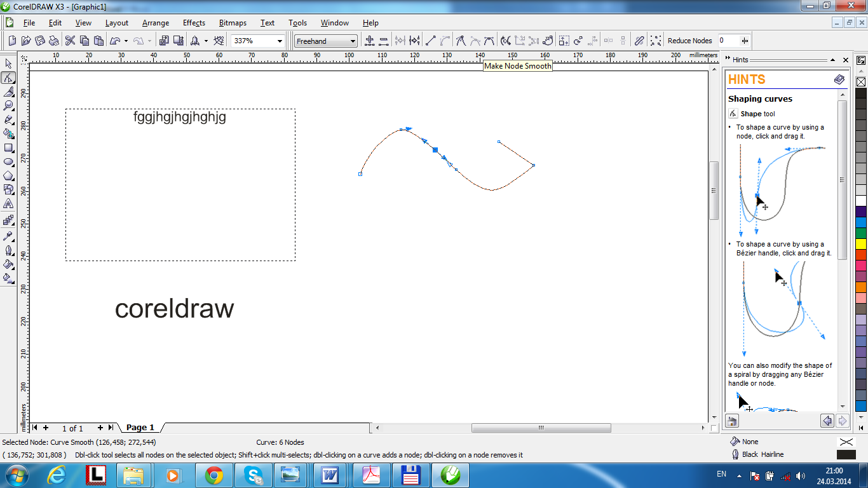Cut selection with scissors icon

coord(70,41)
